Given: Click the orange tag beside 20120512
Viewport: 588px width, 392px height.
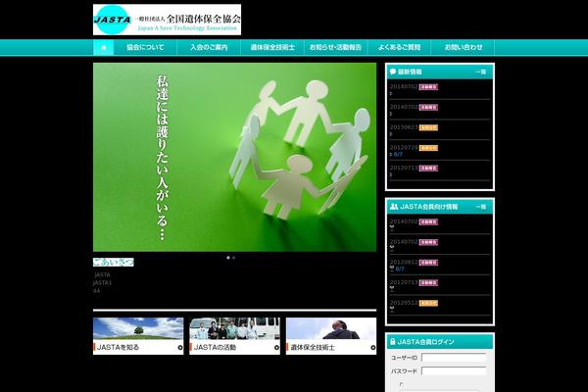Looking at the screenshot, I should click(428, 303).
